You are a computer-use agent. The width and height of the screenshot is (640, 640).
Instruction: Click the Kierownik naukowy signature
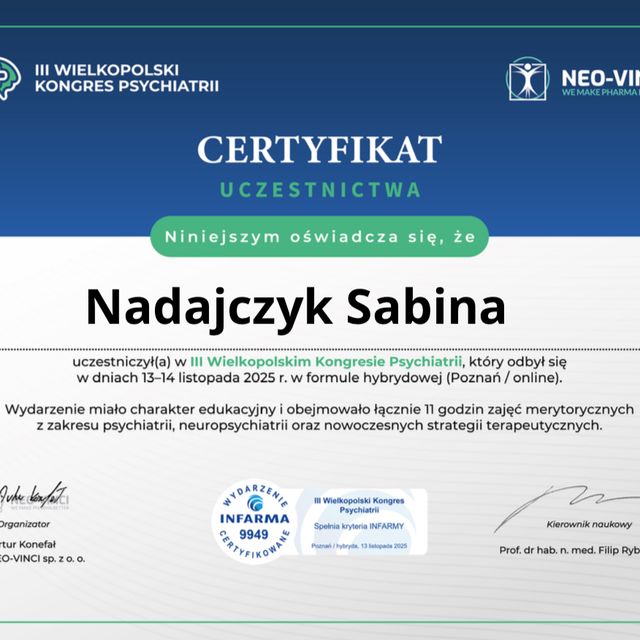click(x=567, y=507)
